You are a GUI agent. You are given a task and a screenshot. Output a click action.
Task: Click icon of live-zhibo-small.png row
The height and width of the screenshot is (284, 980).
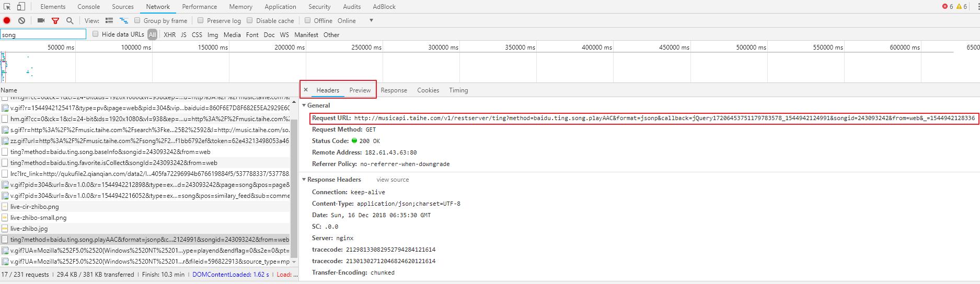pyautogui.click(x=5, y=218)
